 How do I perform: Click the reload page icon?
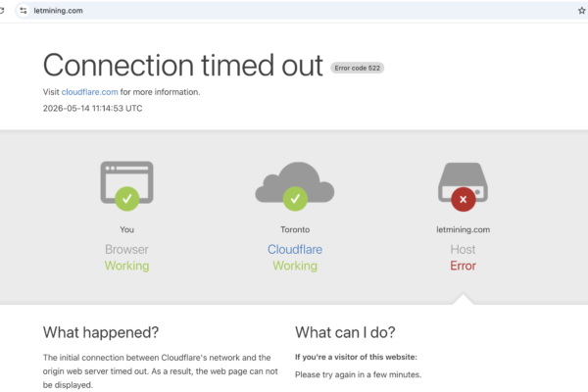pyautogui.click(x=2, y=11)
